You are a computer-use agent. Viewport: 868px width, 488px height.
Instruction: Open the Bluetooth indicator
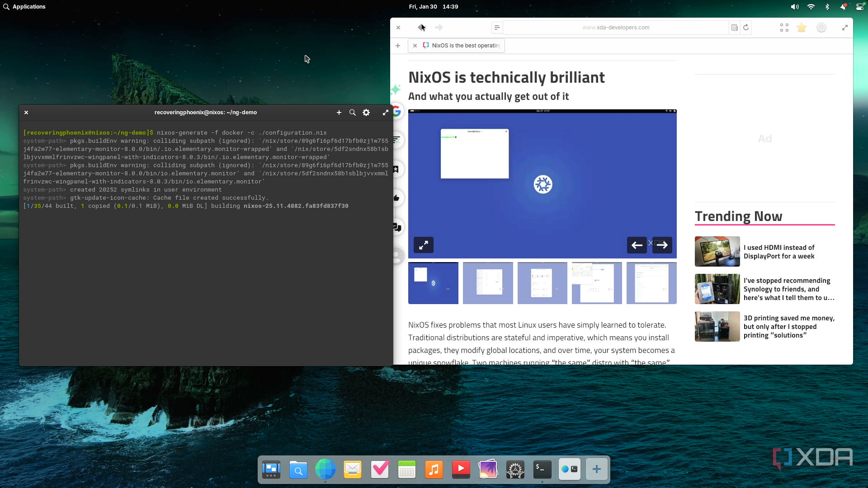[x=827, y=7]
